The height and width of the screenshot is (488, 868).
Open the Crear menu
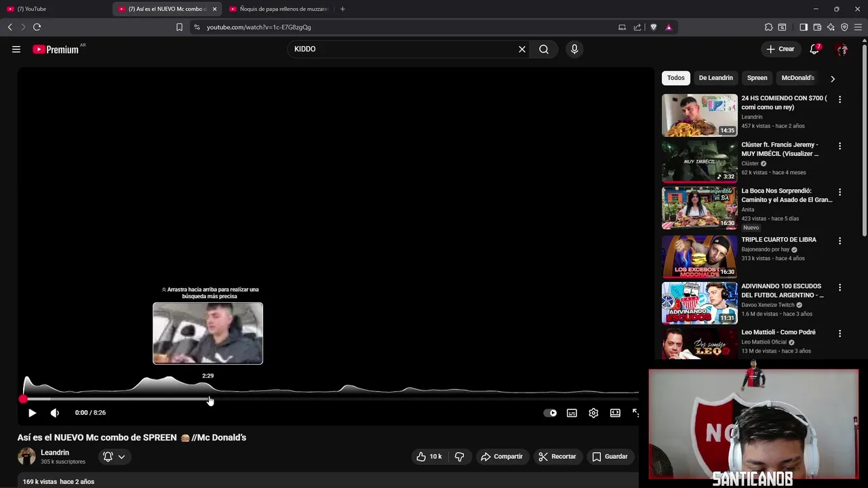coord(781,49)
